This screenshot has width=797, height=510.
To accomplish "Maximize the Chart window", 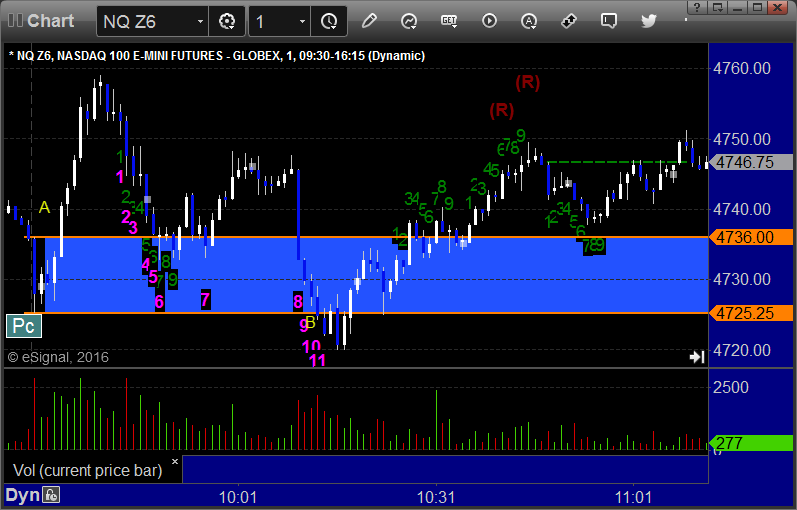I will (757, 8).
